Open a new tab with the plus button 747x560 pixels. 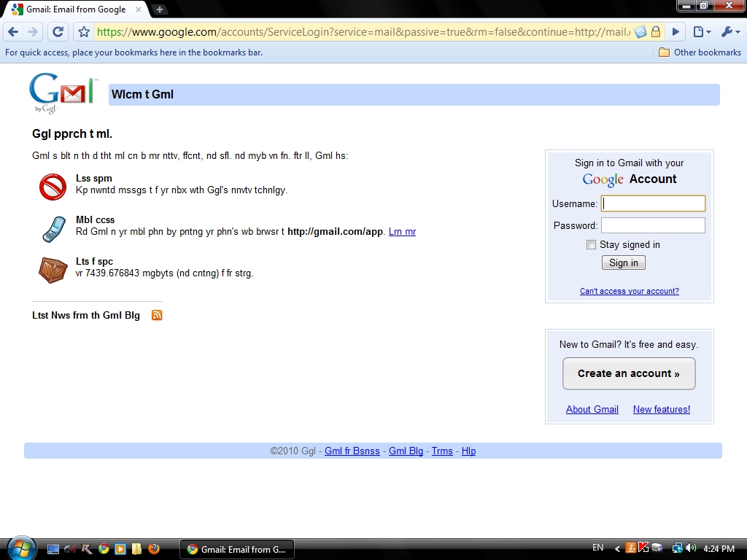click(x=160, y=9)
